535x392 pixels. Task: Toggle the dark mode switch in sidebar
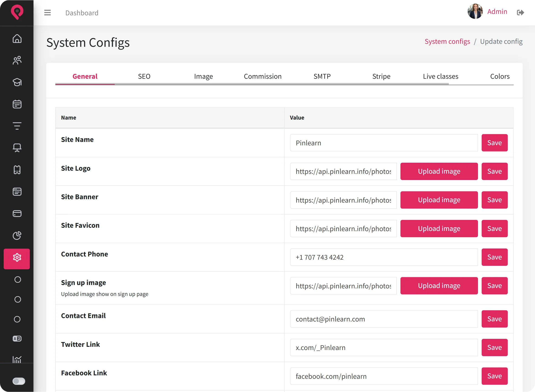click(x=19, y=381)
